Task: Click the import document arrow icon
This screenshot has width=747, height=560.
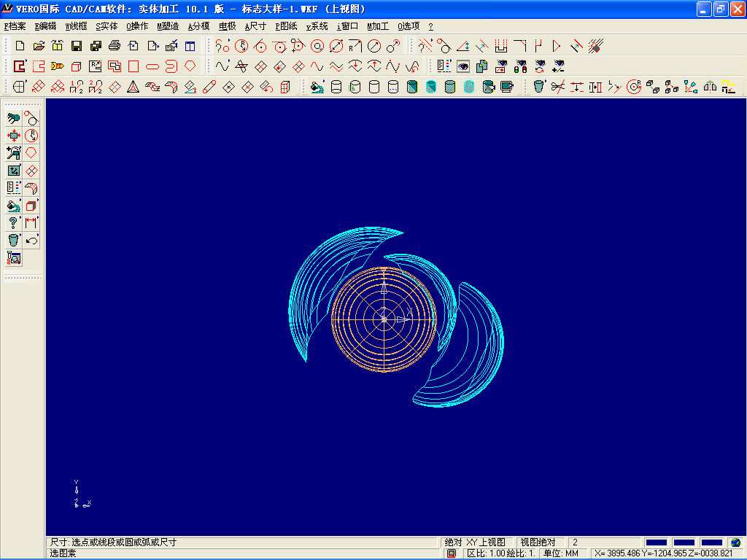Action: [133, 46]
